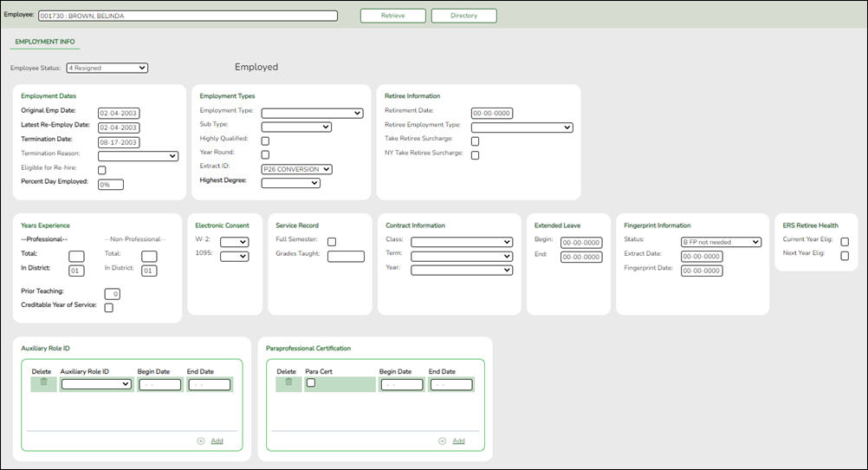The width and height of the screenshot is (868, 470).
Task: Toggle the Next Year Elig checkbox
Action: click(x=845, y=256)
